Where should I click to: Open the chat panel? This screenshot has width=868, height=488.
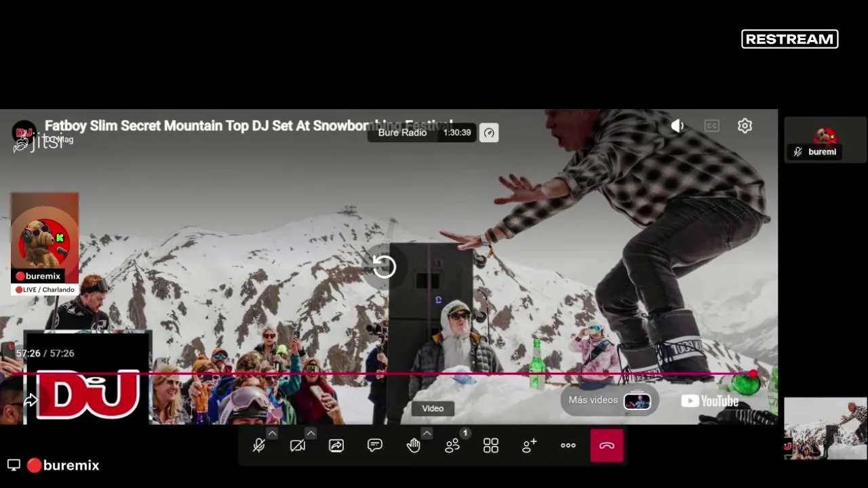tap(375, 445)
